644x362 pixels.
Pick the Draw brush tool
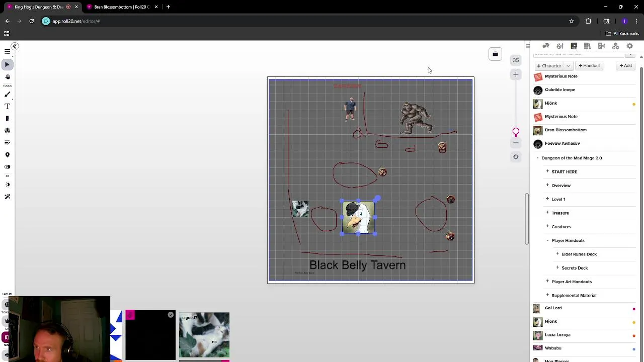coord(7,95)
